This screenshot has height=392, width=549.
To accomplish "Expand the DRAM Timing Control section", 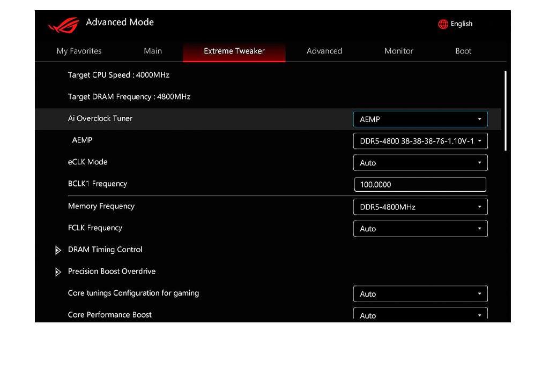I will (x=105, y=250).
